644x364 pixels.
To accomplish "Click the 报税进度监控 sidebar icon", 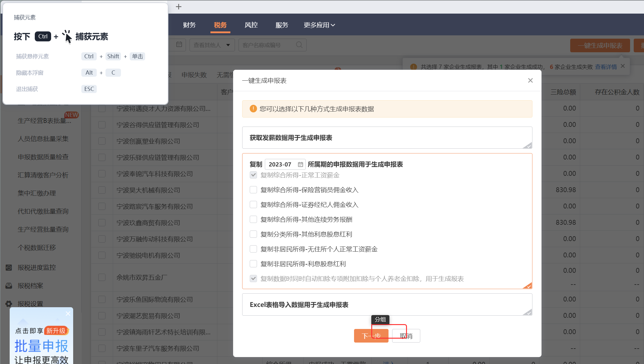I will (x=9, y=267).
